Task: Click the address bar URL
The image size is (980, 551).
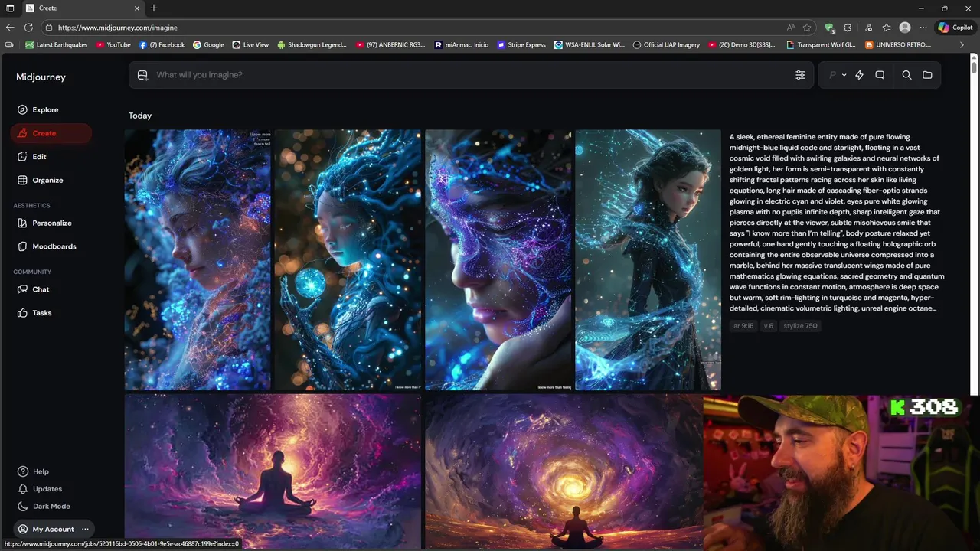Action: click(x=117, y=28)
